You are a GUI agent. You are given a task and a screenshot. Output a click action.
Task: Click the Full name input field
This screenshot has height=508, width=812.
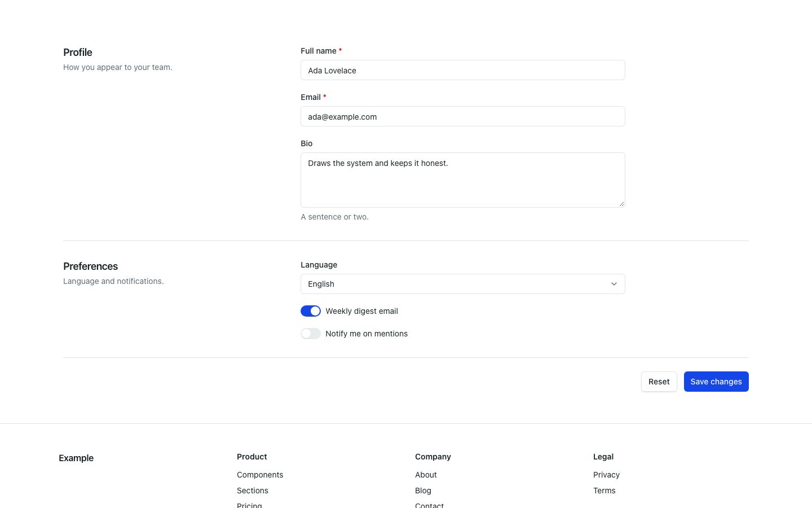(462, 70)
